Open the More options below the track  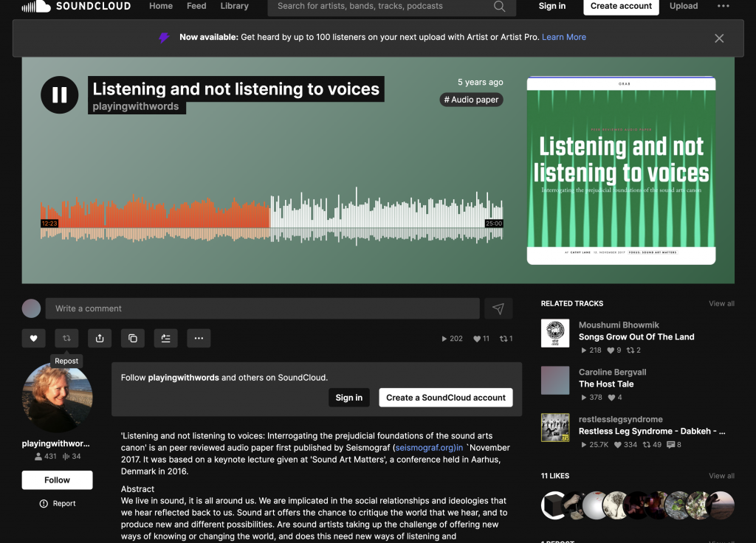click(199, 339)
